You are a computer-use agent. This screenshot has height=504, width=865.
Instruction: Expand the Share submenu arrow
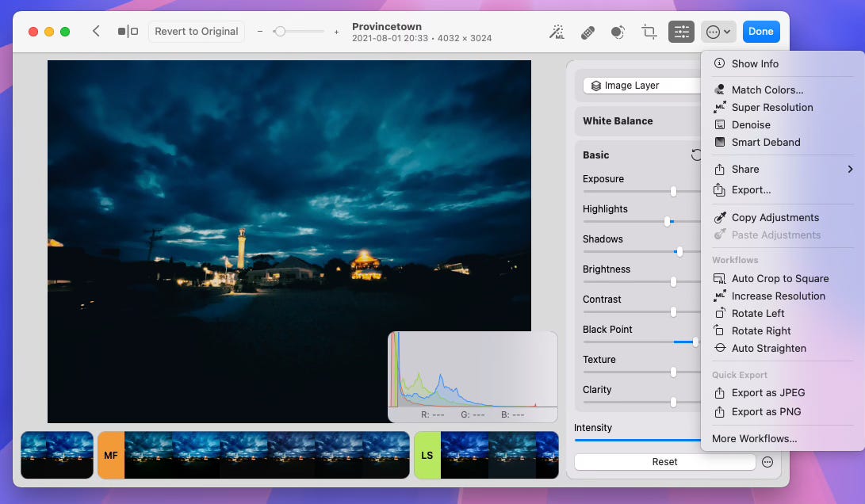click(x=850, y=170)
